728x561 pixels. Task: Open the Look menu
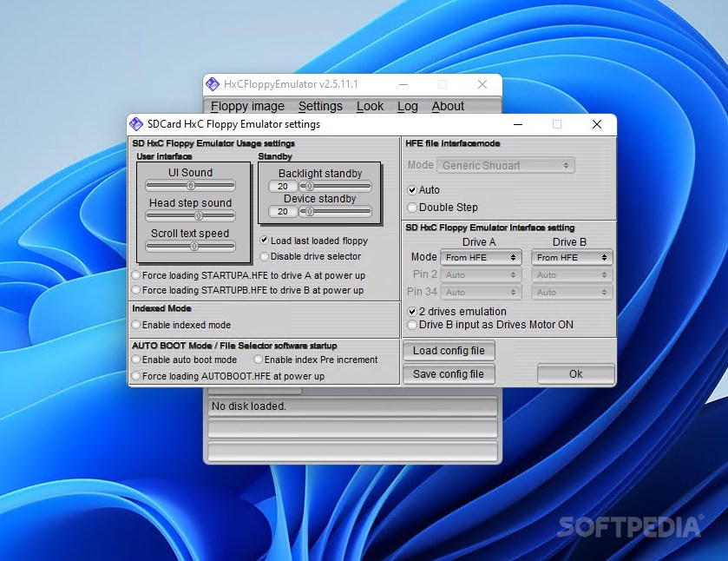tap(370, 107)
